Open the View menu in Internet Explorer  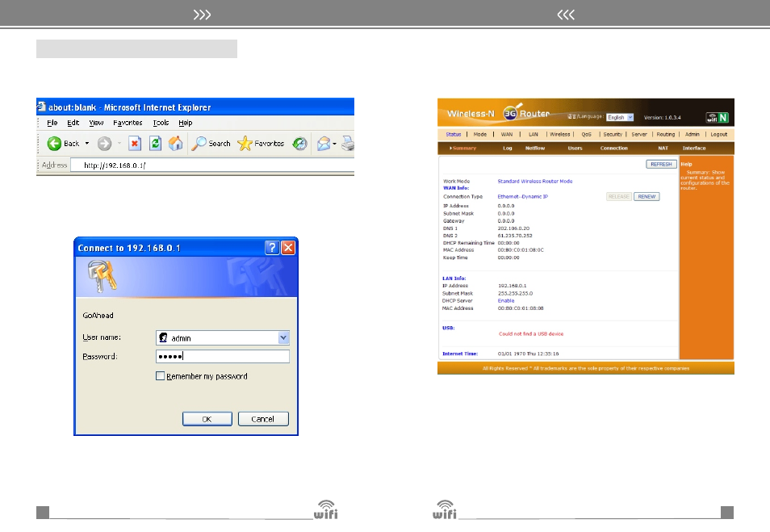(x=96, y=123)
